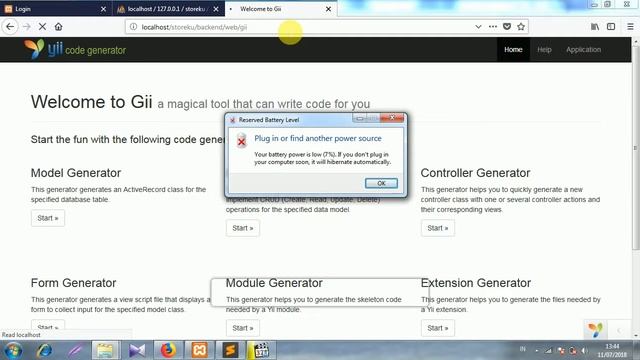Open the video recorder taskbar icon
The image size is (640, 360).
[261, 350]
